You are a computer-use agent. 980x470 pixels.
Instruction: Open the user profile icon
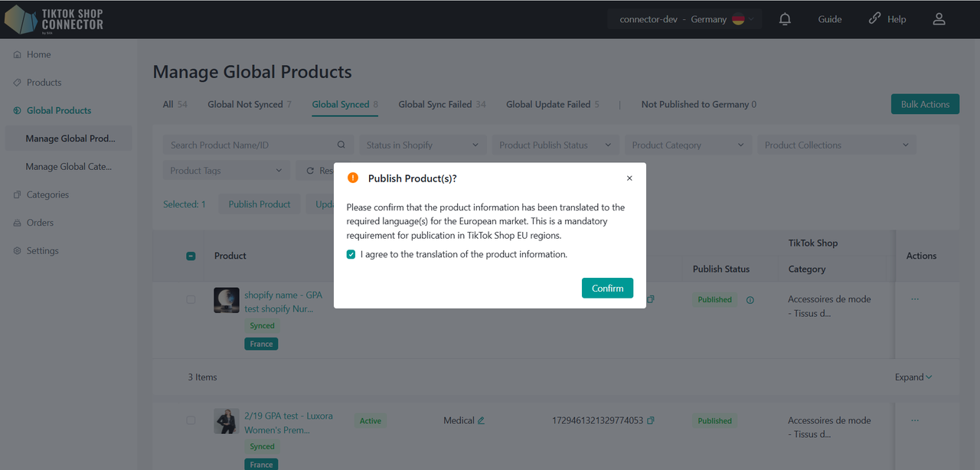[939, 19]
